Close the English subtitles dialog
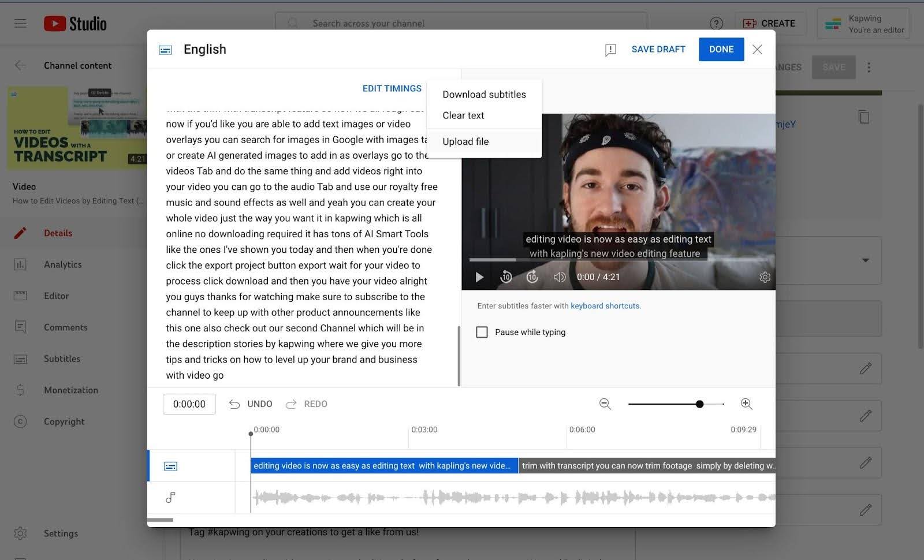Image resolution: width=924 pixels, height=560 pixels. [757, 50]
